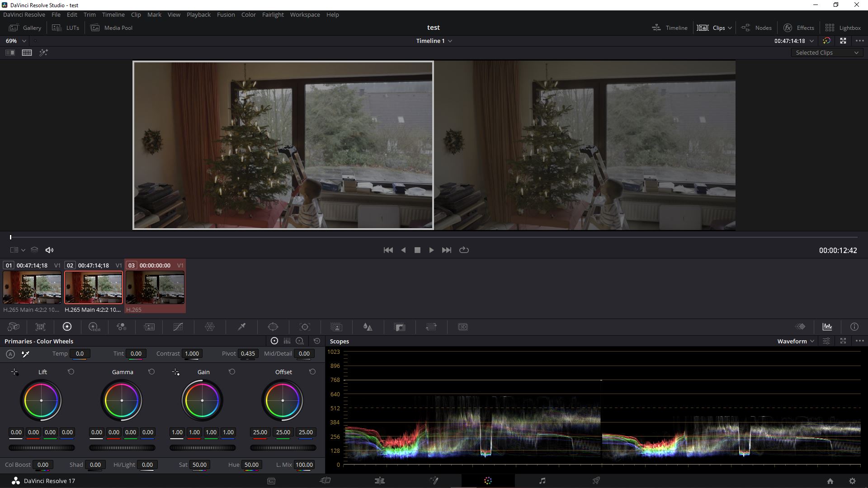The height and width of the screenshot is (488, 868).
Task: Open the Waveform scope type dropdown
Action: tap(796, 341)
